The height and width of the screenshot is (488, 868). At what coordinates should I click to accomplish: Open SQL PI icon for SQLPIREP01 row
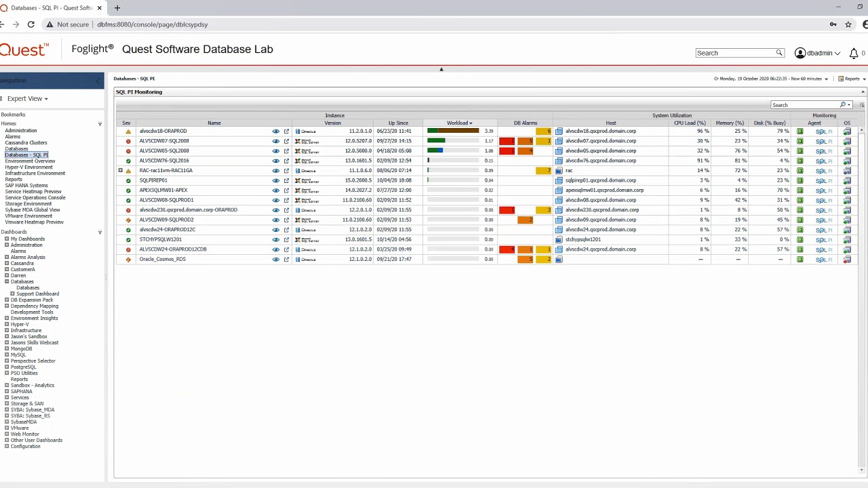(x=824, y=180)
